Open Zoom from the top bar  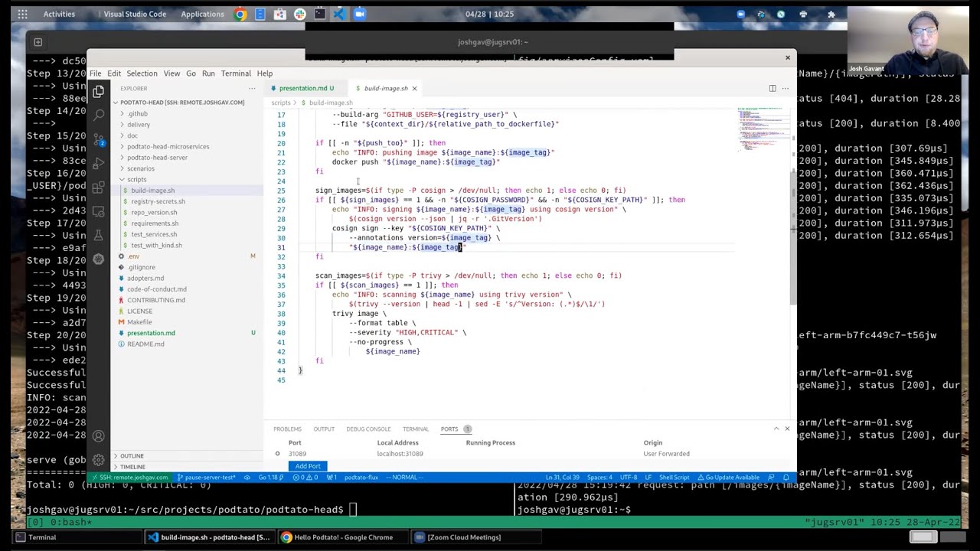(x=359, y=14)
